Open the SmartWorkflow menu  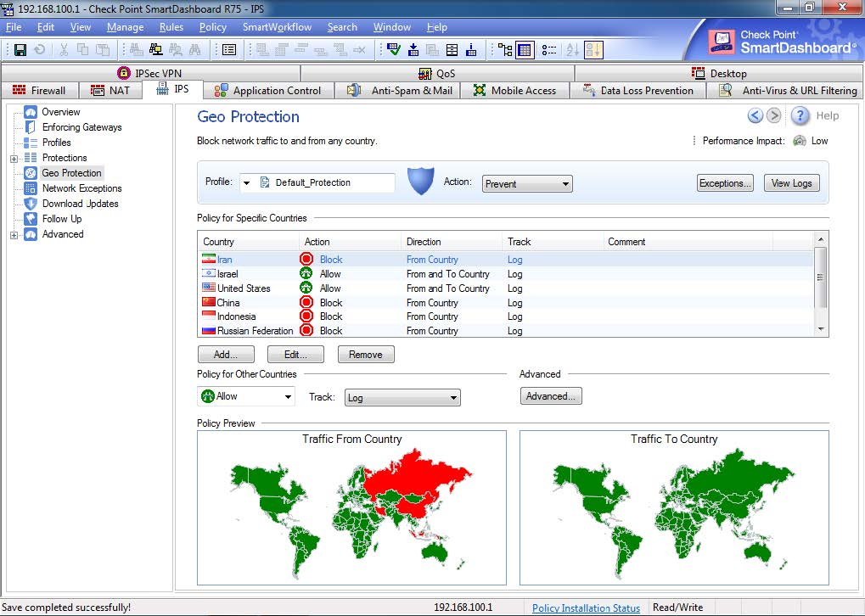point(277,27)
